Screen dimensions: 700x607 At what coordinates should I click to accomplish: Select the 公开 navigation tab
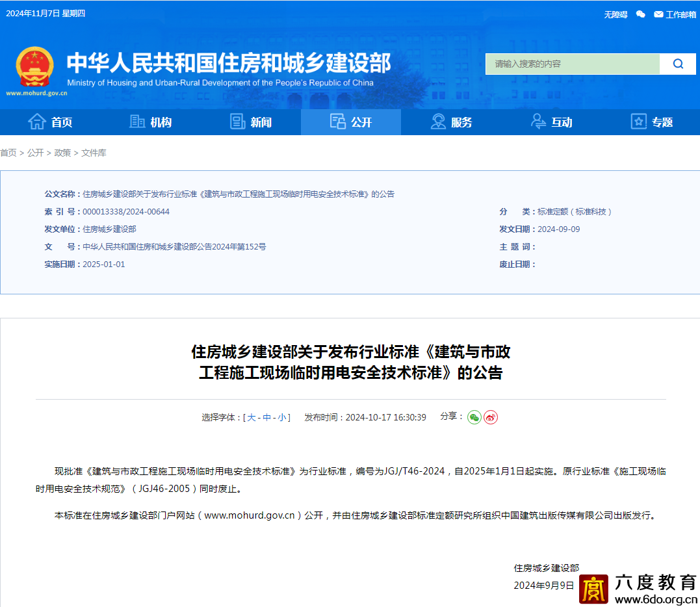point(351,122)
